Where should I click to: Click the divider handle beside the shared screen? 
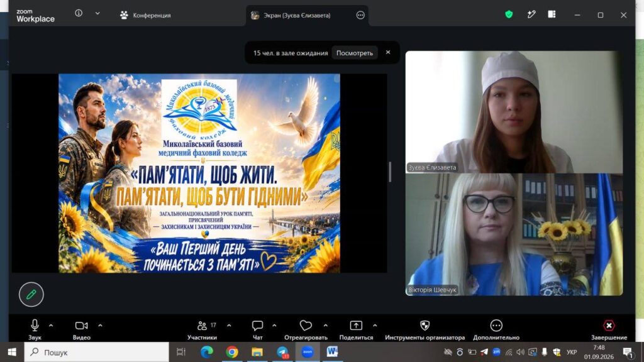pyautogui.click(x=390, y=172)
